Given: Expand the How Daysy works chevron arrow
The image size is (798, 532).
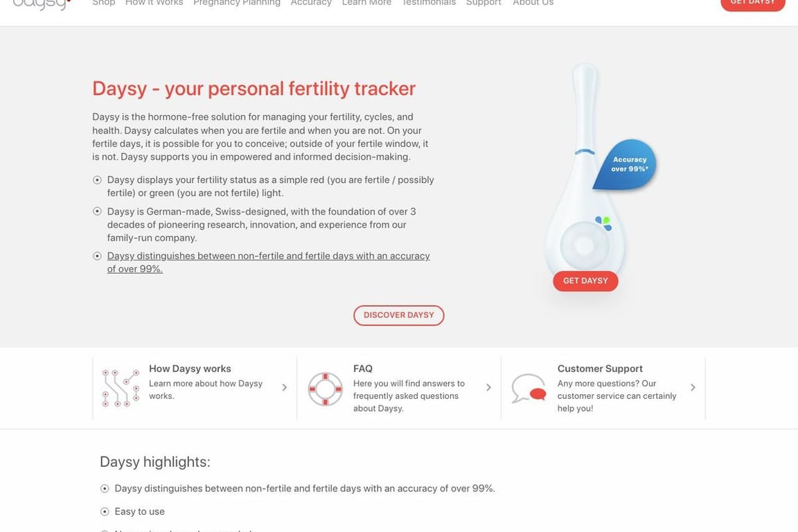Looking at the screenshot, I should [x=285, y=387].
